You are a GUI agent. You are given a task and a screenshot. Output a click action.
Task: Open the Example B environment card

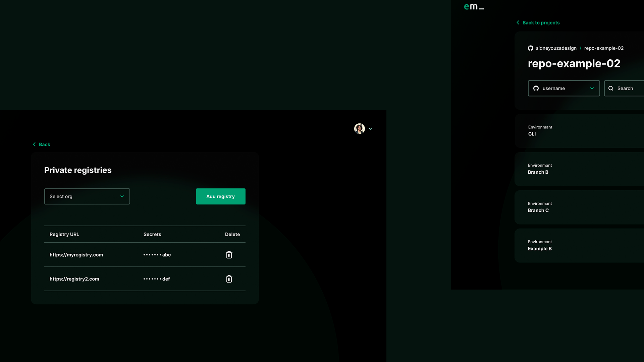click(579, 245)
